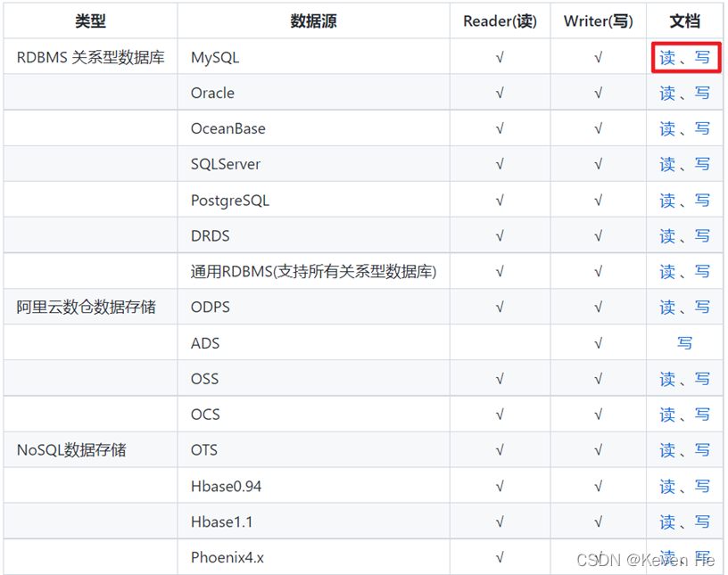
Task: Click the Reader checkmark in ODPS row
Action: coord(500,308)
